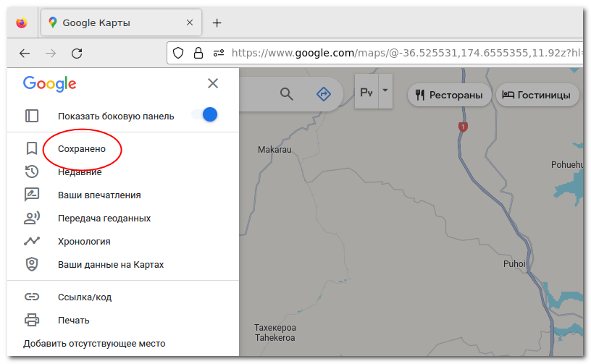Open a new browser tab
This screenshot has height=364, width=591.
tap(217, 23)
